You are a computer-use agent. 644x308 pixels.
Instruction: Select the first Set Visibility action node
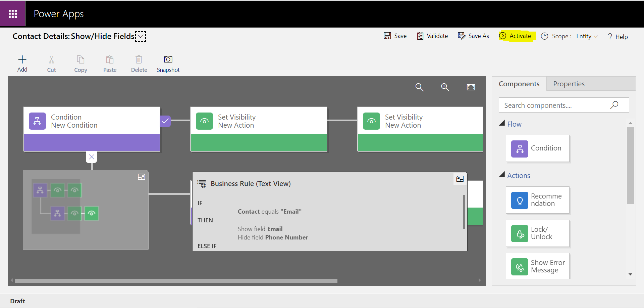click(259, 129)
